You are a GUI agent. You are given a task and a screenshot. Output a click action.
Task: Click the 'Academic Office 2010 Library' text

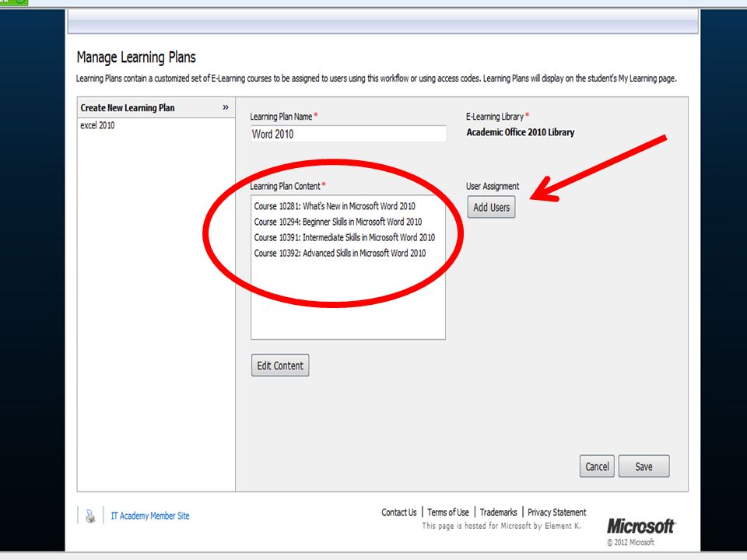click(x=521, y=132)
